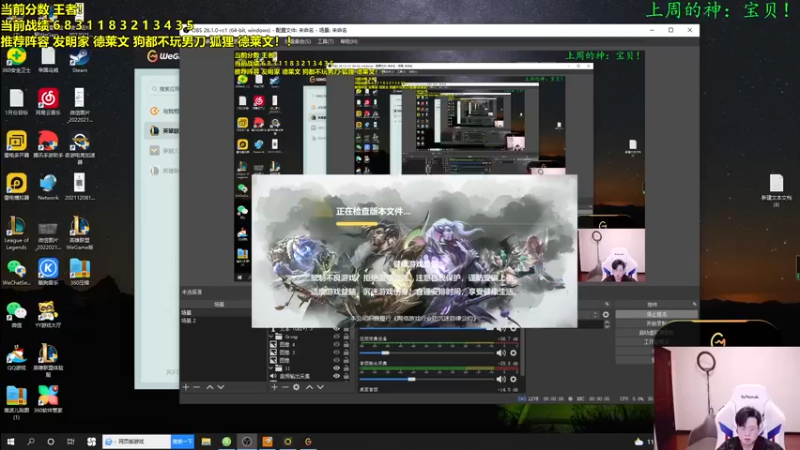Image resolution: width=800 pixels, height=450 pixels.
Task: Toggle lock on 图像 4 source
Action: [x=346, y=344]
